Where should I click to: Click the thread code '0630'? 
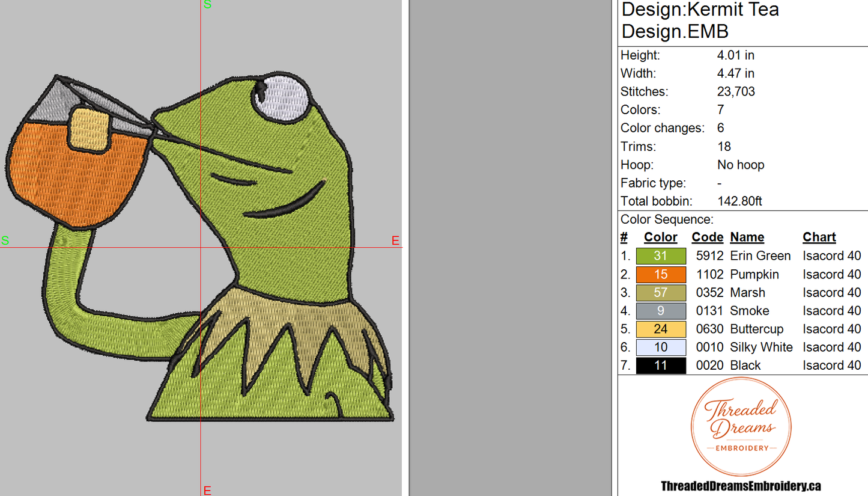709,329
